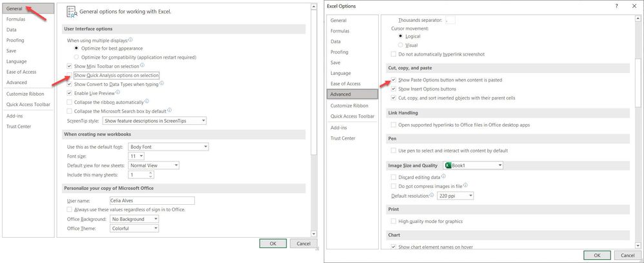Screen dimensions: 644x263
Task: Click OK in the Excel Options dialog
Action: click(597, 255)
